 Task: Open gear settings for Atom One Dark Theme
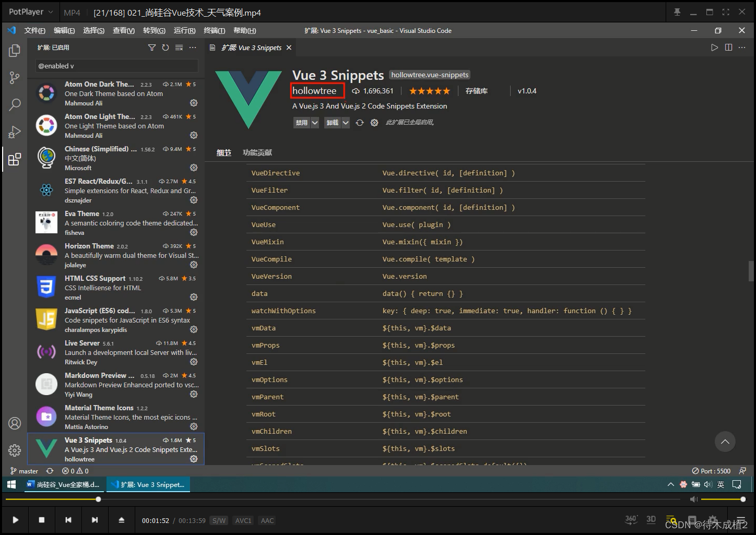click(x=194, y=103)
